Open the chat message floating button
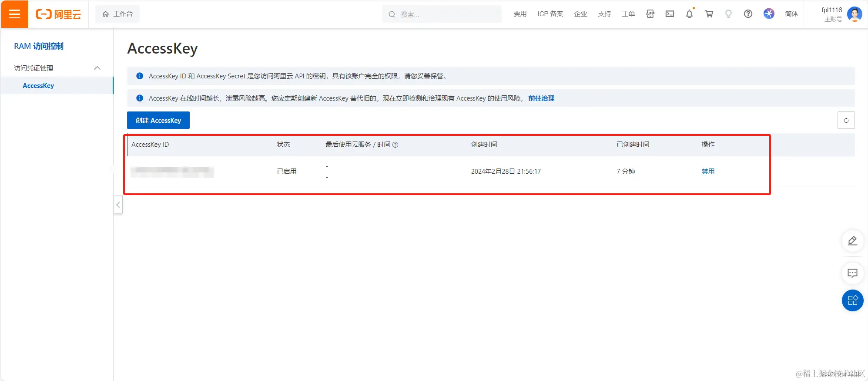The image size is (868, 381). (852, 273)
